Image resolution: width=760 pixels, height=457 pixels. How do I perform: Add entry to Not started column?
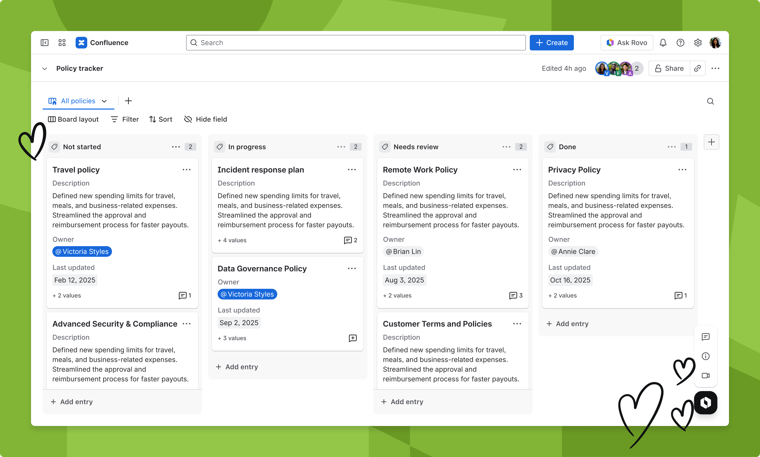(x=72, y=402)
